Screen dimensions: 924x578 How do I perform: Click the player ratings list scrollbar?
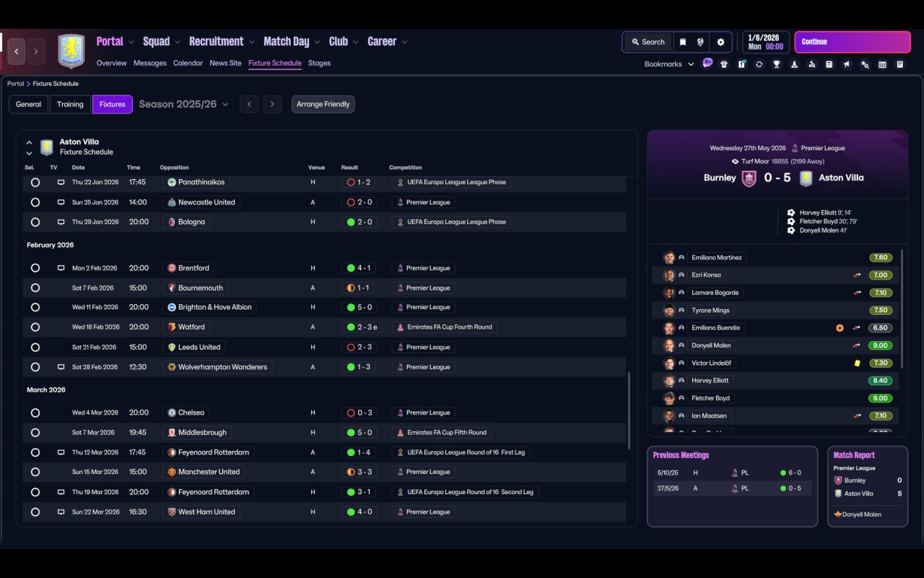click(902, 309)
